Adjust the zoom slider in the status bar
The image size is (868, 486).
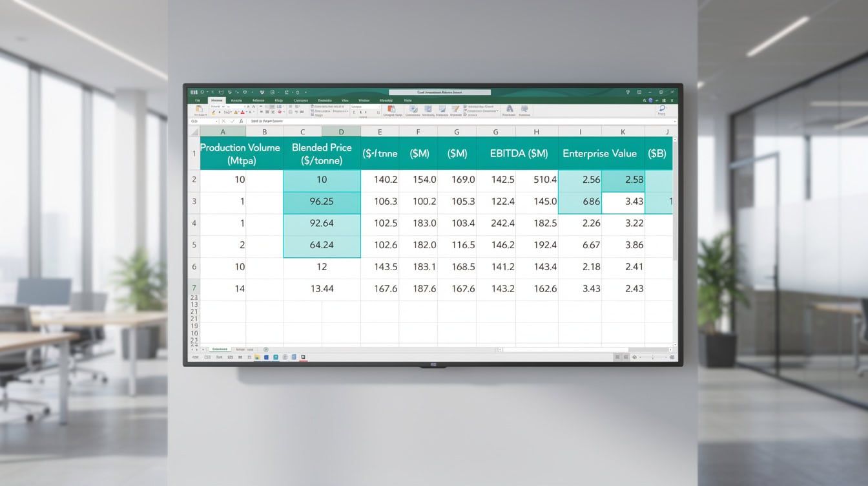652,357
